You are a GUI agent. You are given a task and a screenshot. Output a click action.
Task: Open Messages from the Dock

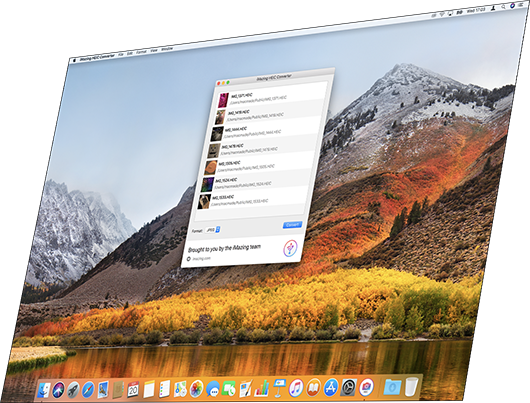(213, 388)
